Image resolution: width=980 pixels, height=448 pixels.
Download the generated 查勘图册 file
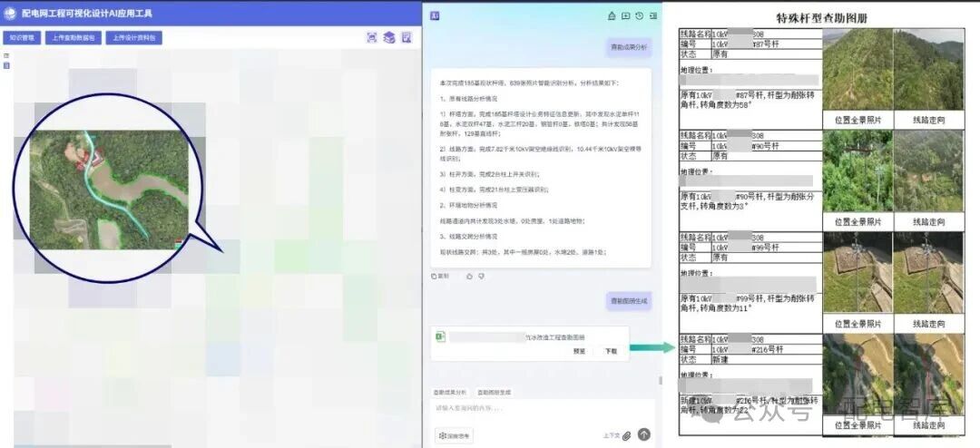click(x=611, y=351)
